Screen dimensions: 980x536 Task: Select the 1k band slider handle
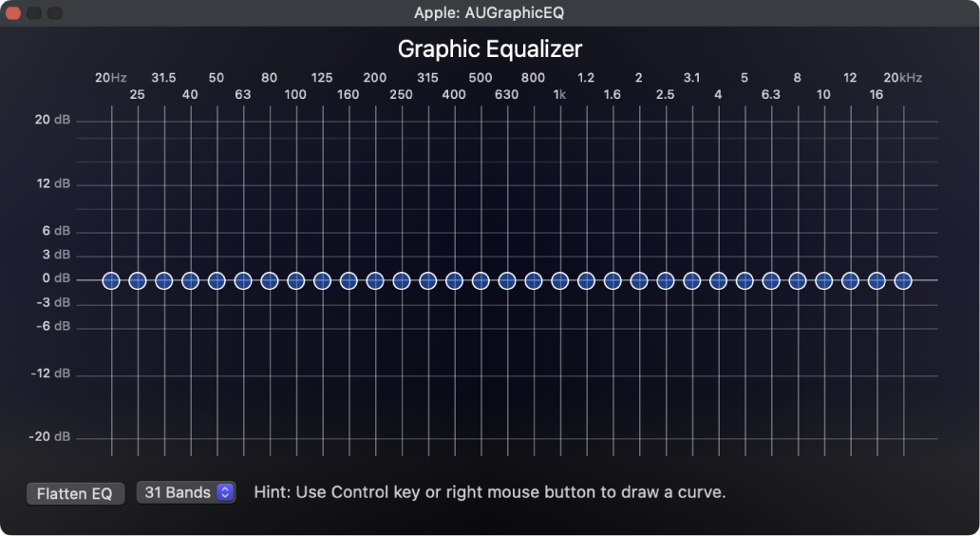tap(560, 280)
